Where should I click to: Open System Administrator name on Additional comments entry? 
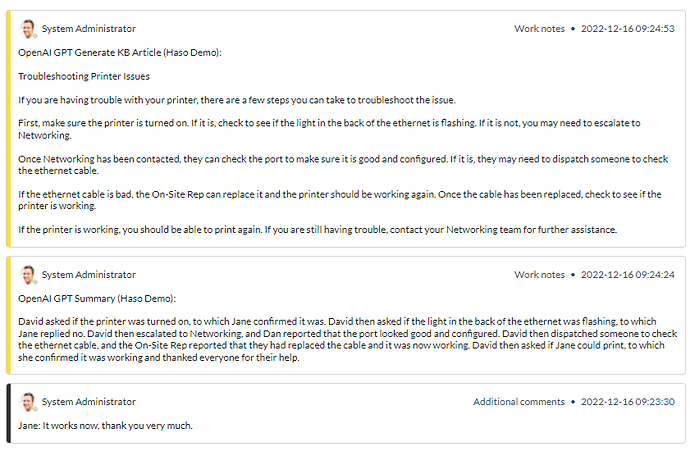coord(89,402)
